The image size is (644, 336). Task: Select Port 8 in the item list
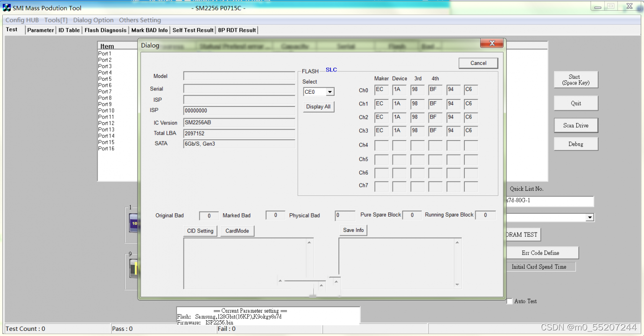click(105, 98)
